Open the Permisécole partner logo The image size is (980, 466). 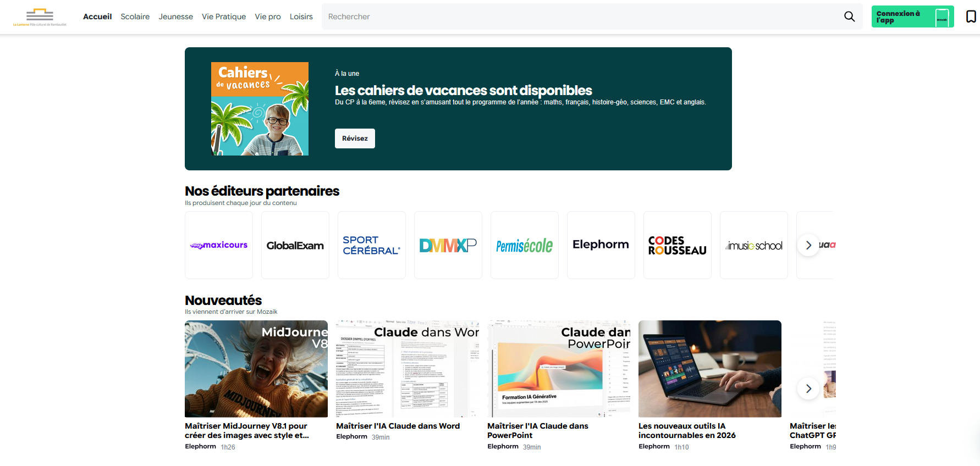pyautogui.click(x=525, y=245)
